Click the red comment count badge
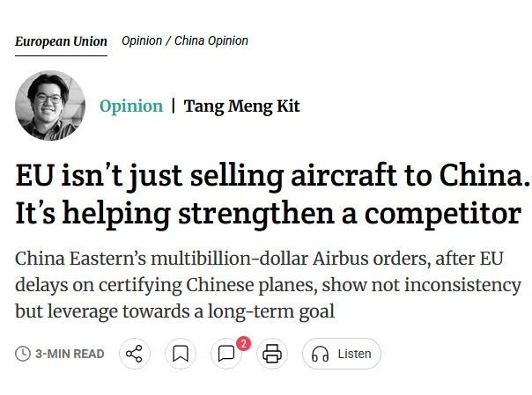This screenshot has width=532, height=395. tap(244, 344)
